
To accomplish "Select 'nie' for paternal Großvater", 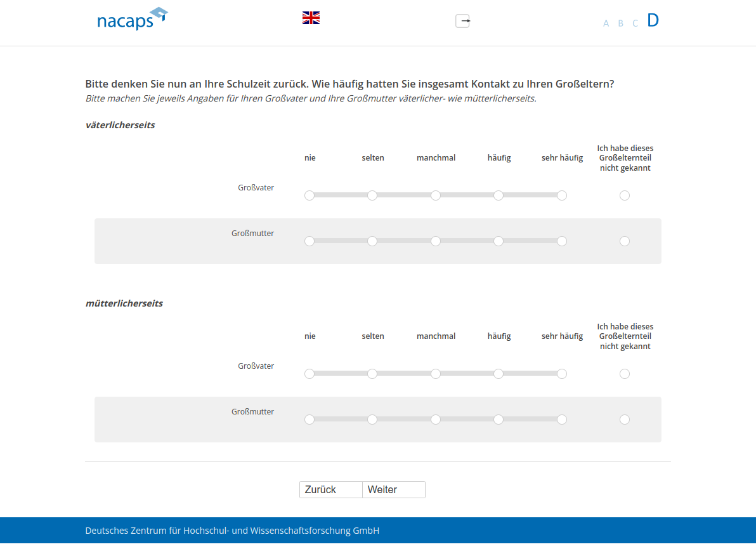I will pos(310,195).
